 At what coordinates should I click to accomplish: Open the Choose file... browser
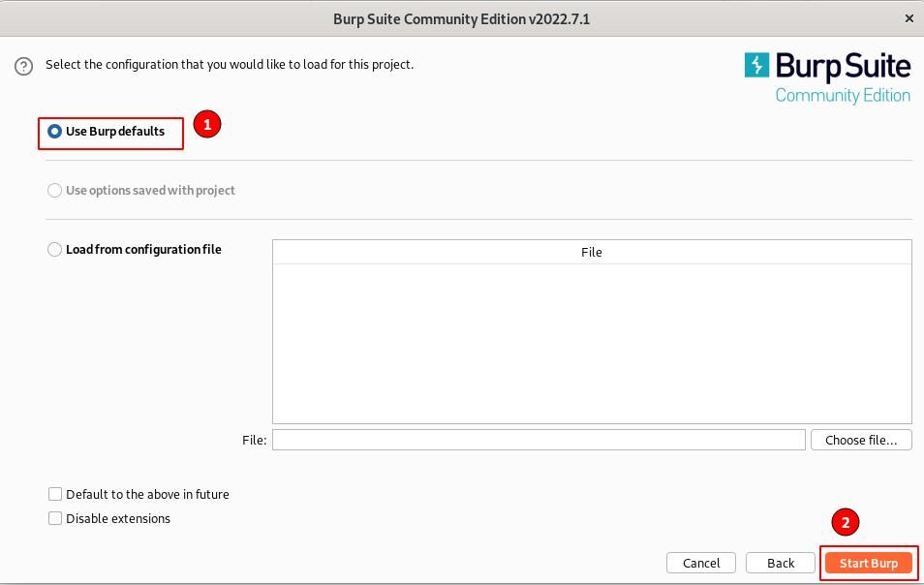(861, 440)
